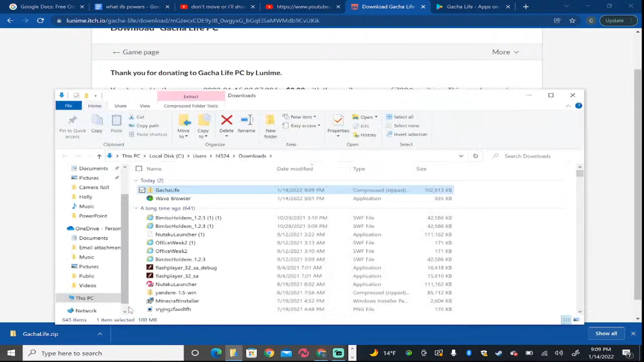
Task: Choose the Cut command
Action: pos(137,117)
